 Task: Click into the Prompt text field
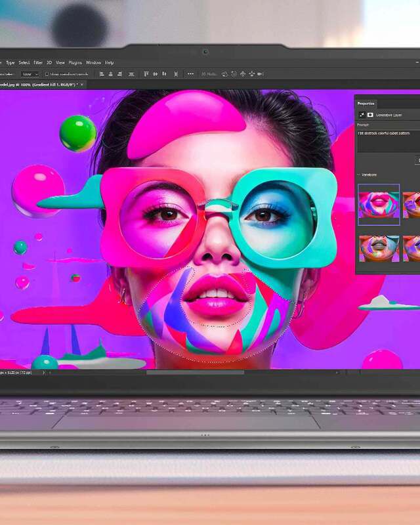tap(388, 140)
